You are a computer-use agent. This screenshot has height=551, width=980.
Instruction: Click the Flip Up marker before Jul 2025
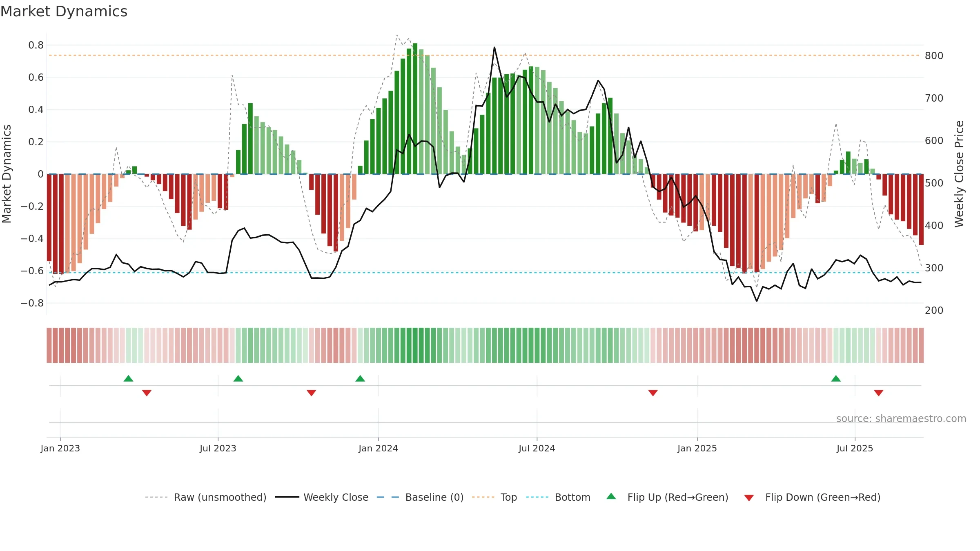click(x=836, y=378)
